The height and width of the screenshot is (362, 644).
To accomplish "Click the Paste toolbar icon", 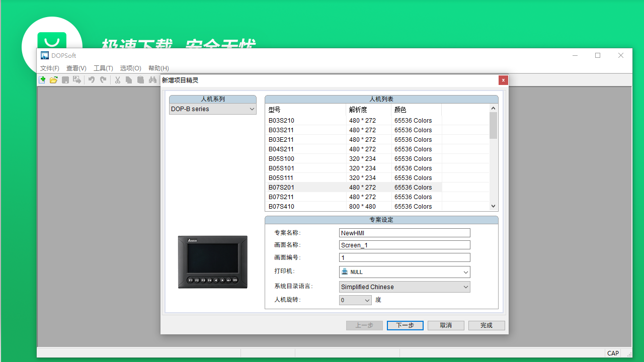I will tap(140, 79).
